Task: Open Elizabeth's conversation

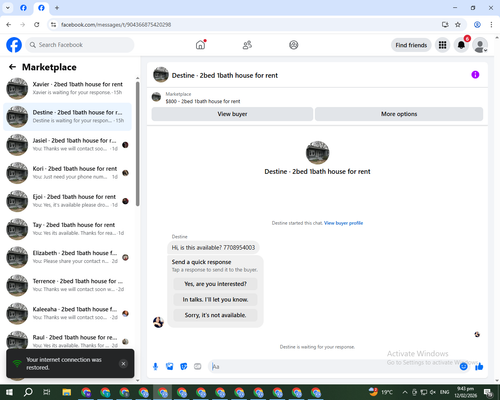Action: 68,257
